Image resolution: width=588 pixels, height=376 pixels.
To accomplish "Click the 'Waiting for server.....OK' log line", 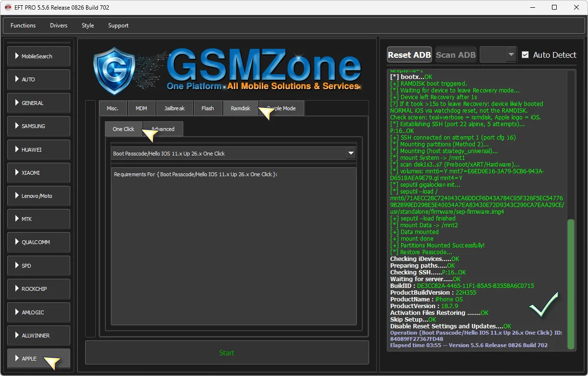I will coord(425,279).
